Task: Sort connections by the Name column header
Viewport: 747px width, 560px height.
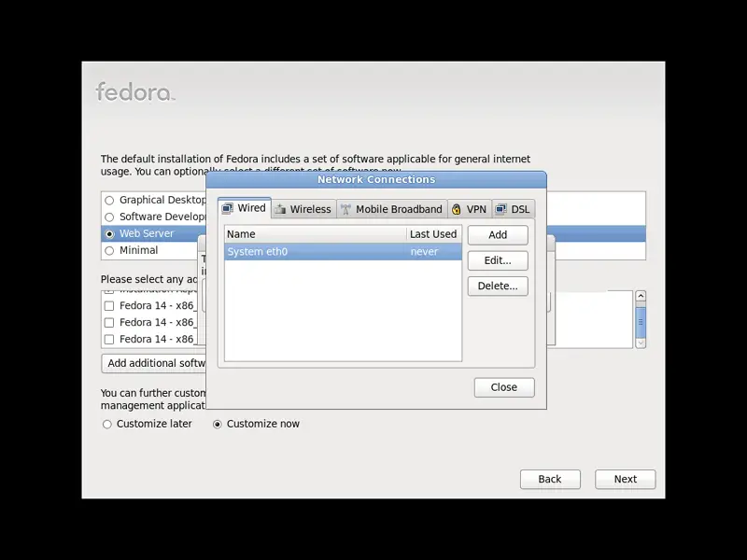Action: click(x=315, y=234)
